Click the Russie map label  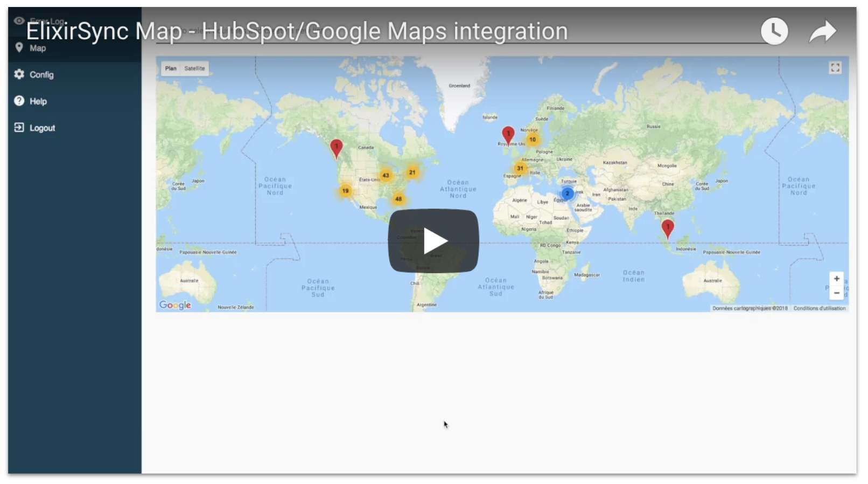pos(654,126)
